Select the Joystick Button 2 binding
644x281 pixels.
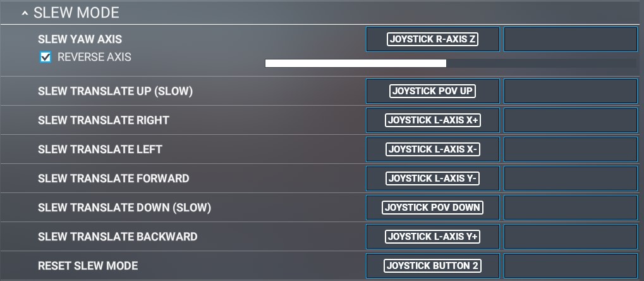(433, 266)
